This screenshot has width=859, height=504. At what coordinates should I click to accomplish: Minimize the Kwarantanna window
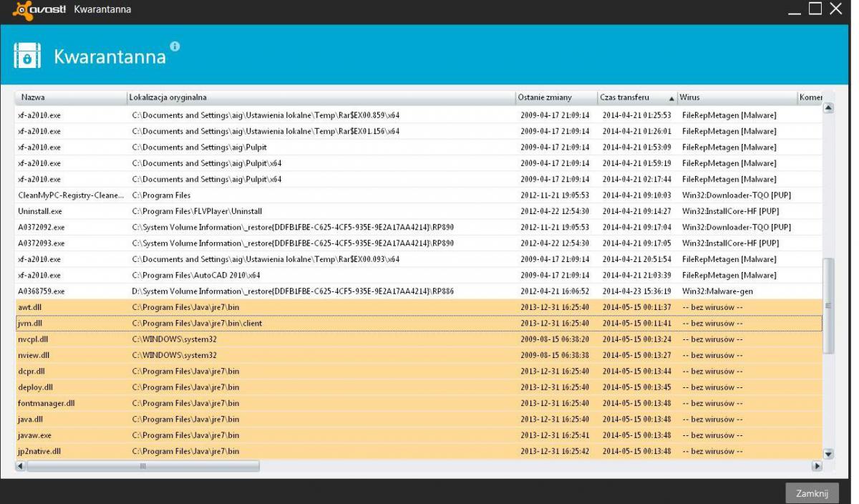coord(795,9)
